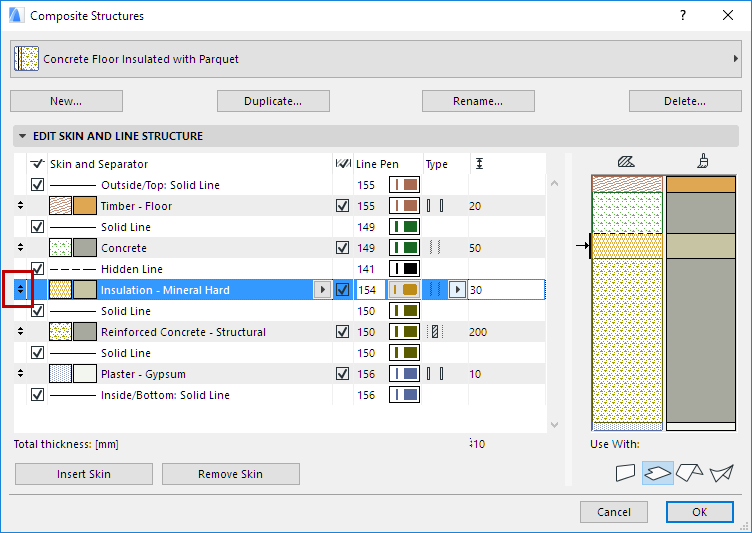The height and width of the screenshot is (533, 752).
Task: Toggle Hidden Line separator checkbox
Action: click(x=37, y=268)
